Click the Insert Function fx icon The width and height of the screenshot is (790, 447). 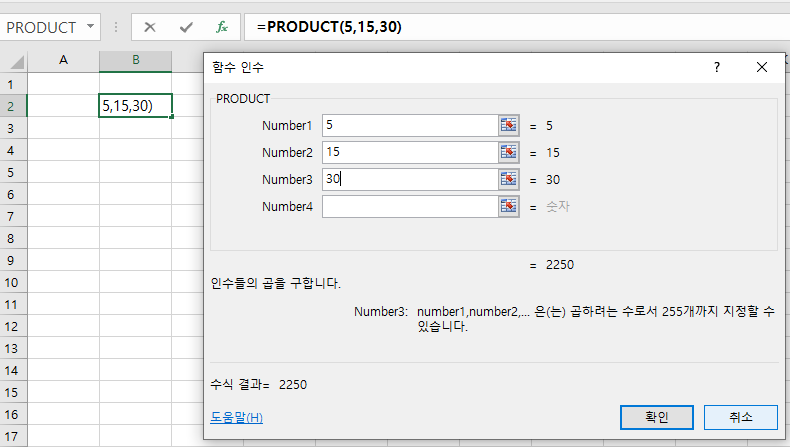(x=221, y=27)
